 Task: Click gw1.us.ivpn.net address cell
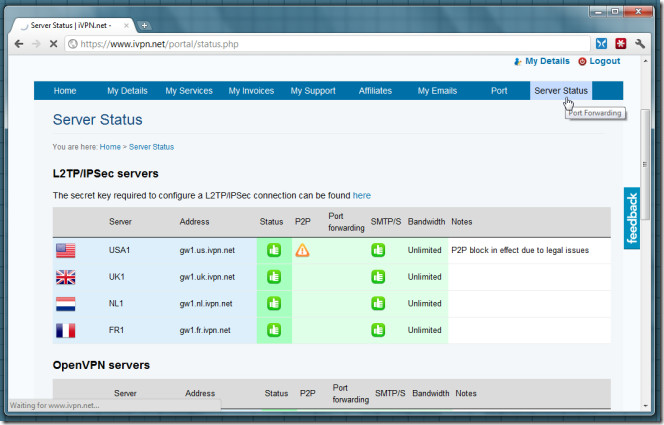tap(207, 250)
